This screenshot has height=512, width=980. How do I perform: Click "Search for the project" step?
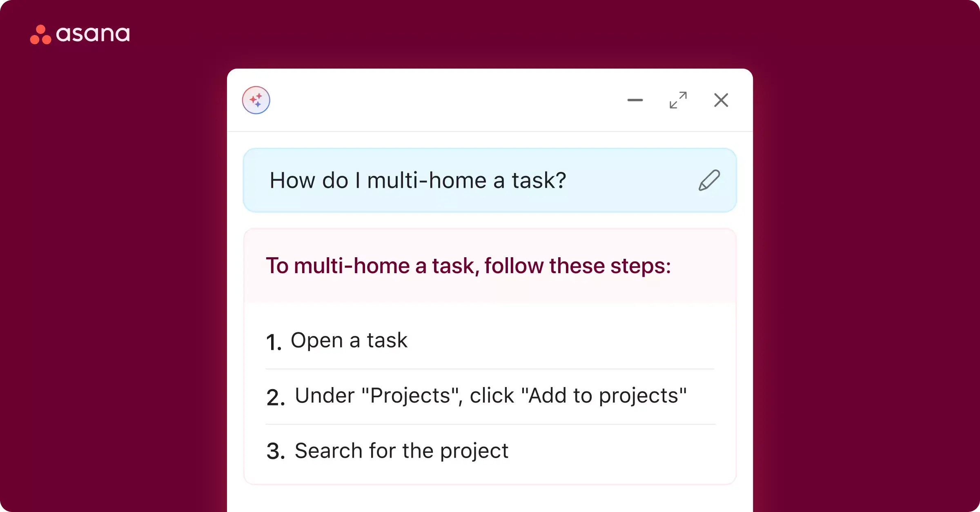pos(401,451)
